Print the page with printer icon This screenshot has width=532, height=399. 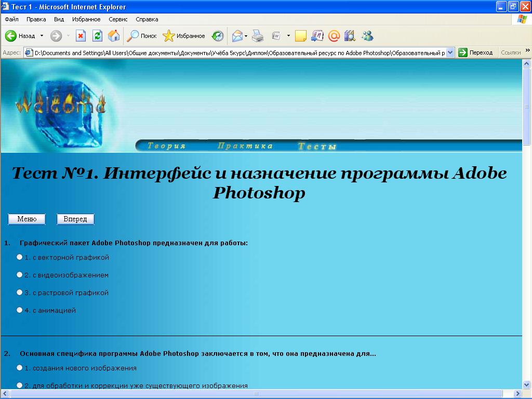tap(258, 36)
